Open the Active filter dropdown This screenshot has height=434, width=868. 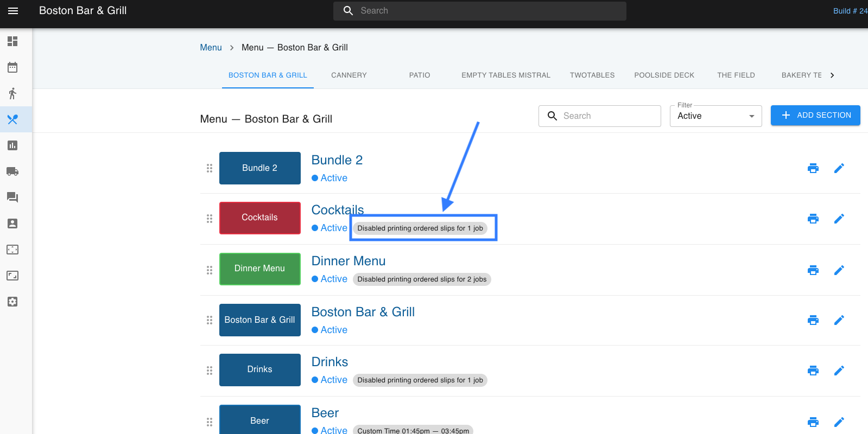[715, 116]
